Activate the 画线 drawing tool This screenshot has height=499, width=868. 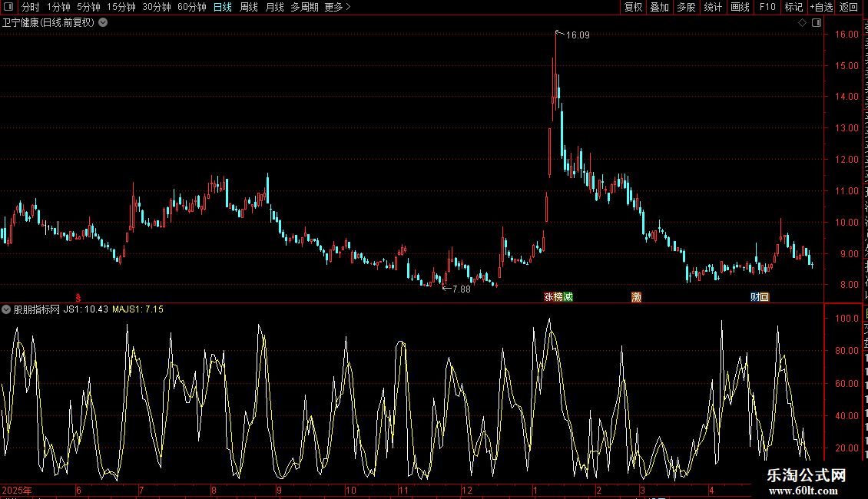740,7
